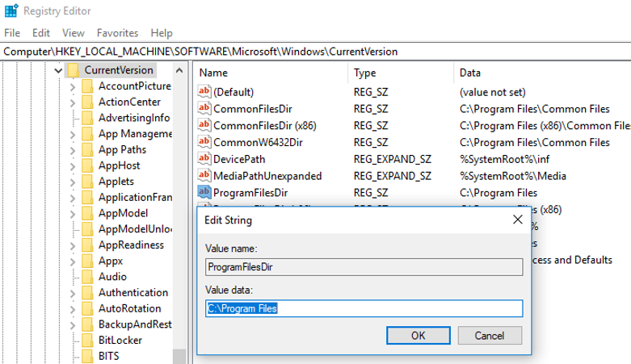Open the Help menu

(162, 32)
